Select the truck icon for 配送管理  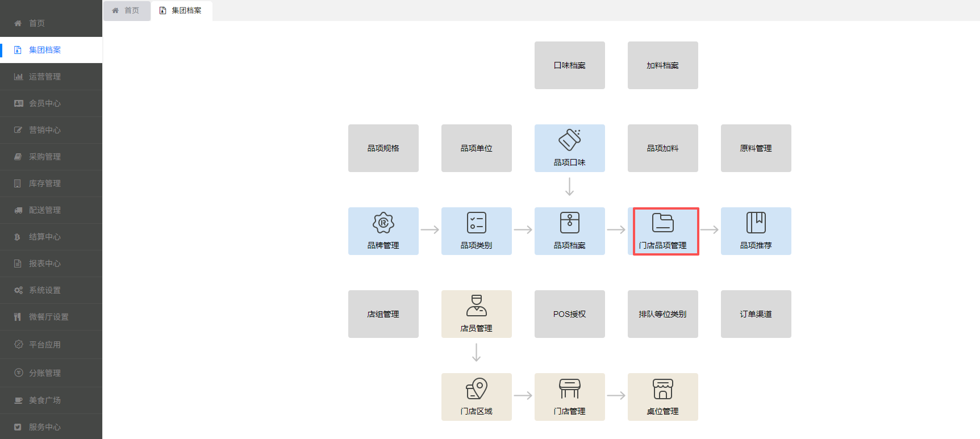pos(18,210)
